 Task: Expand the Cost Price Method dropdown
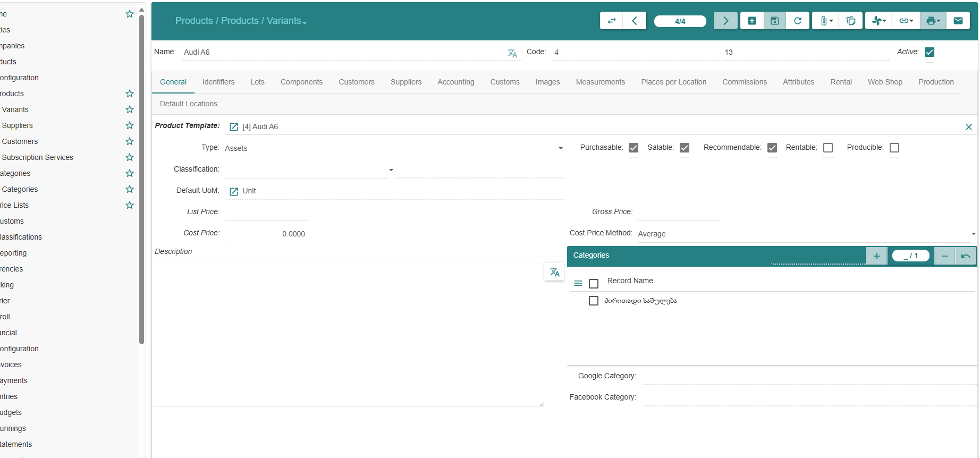point(806,234)
